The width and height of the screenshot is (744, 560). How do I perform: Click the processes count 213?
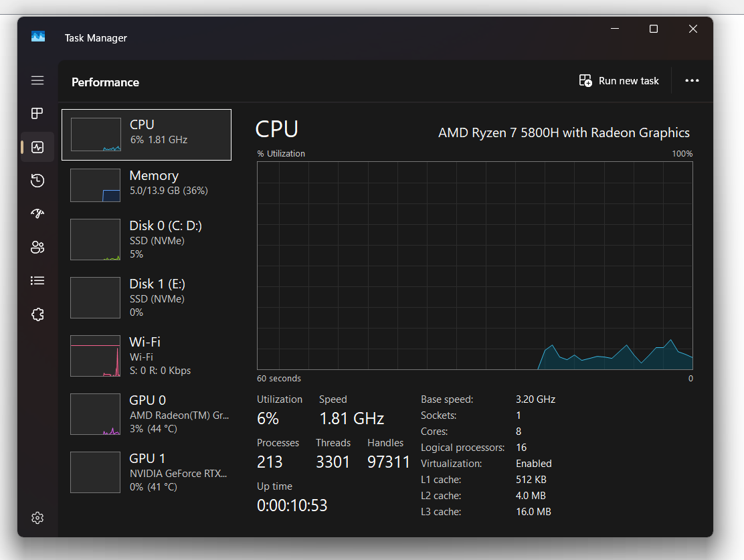pyautogui.click(x=270, y=462)
